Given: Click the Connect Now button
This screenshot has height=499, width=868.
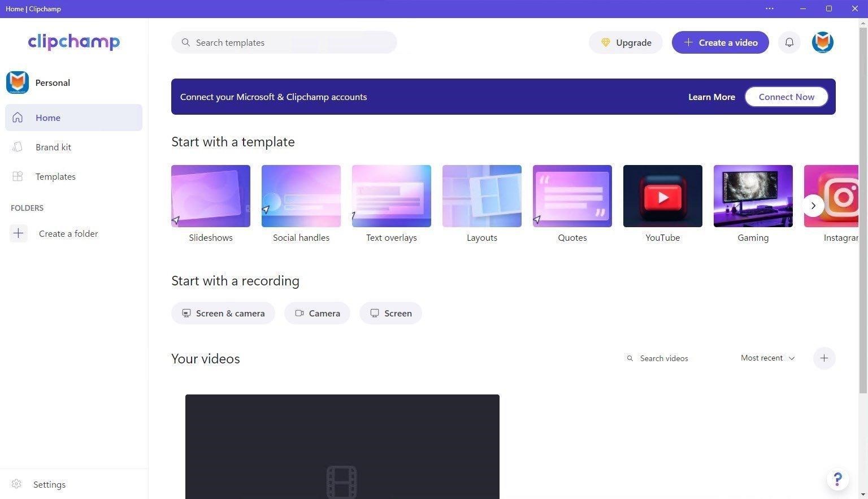Looking at the screenshot, I should pyautogui.click(x=787, y=97).
